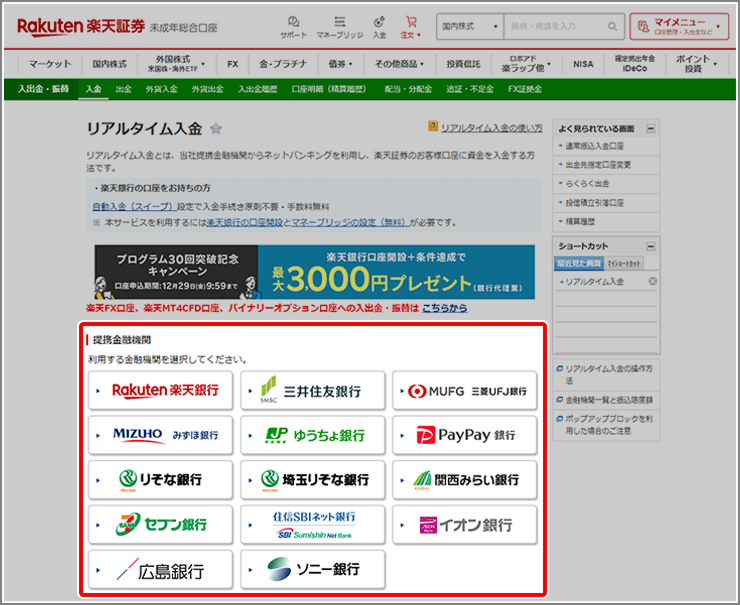This screenshot has width=740, height=605.
Task: Click the search magnifier icon
Action: click(612, 26)
